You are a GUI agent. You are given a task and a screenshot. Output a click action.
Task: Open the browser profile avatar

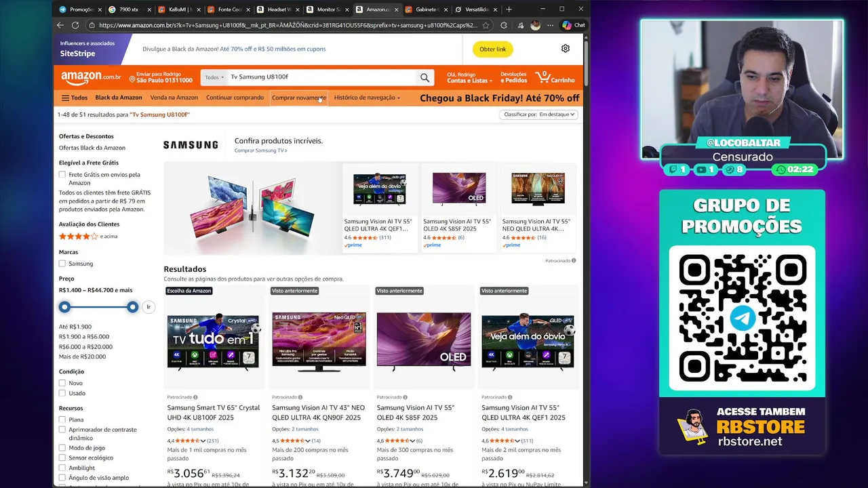click(536, 25)
